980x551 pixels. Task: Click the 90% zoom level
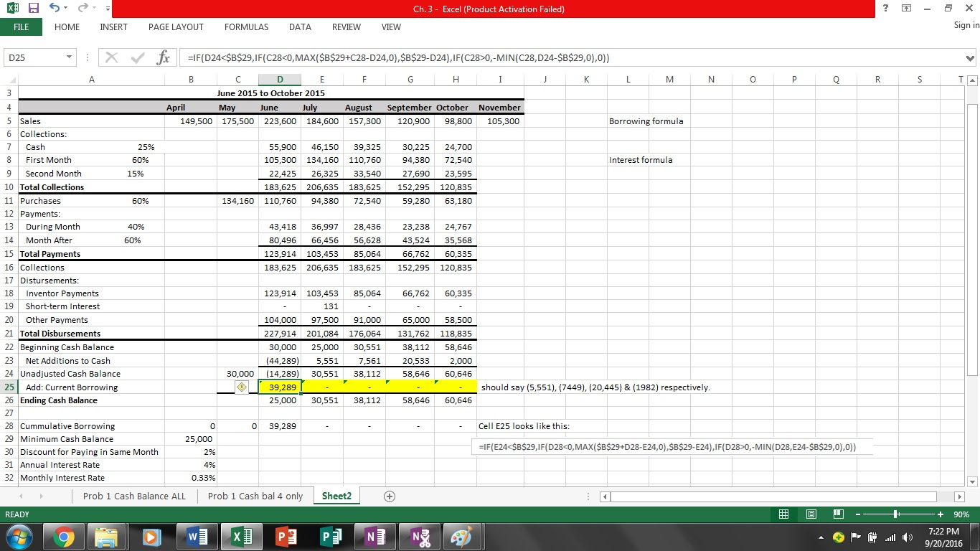tap(962, 514)
